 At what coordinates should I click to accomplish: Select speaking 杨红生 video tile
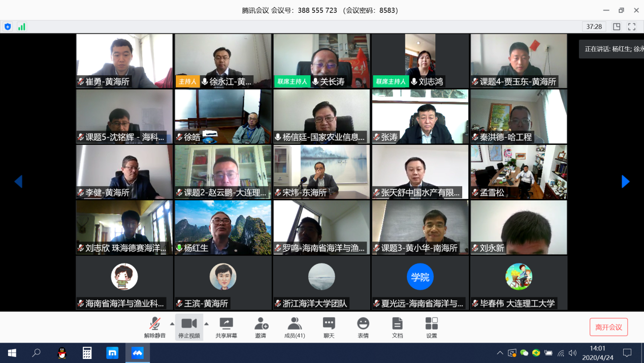pyautogui.click(x=223, y=227)
